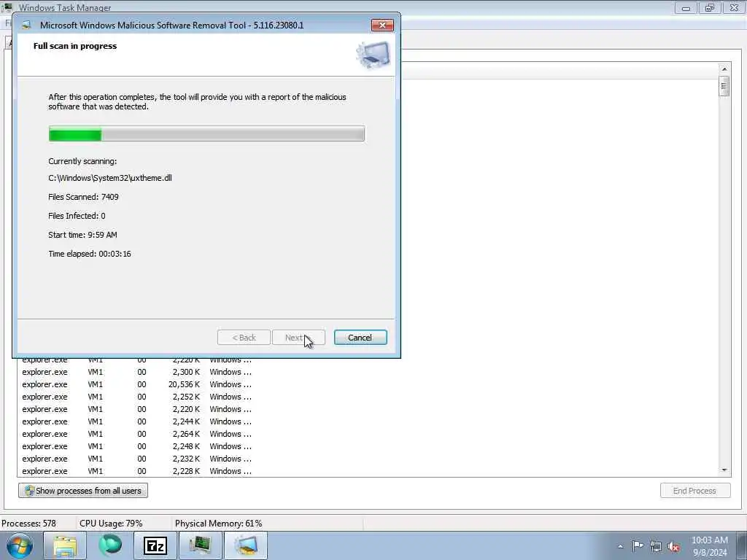The image size is (747, 560).
Task: Close the Windows Task Manager window
Action: coord(734,7)
